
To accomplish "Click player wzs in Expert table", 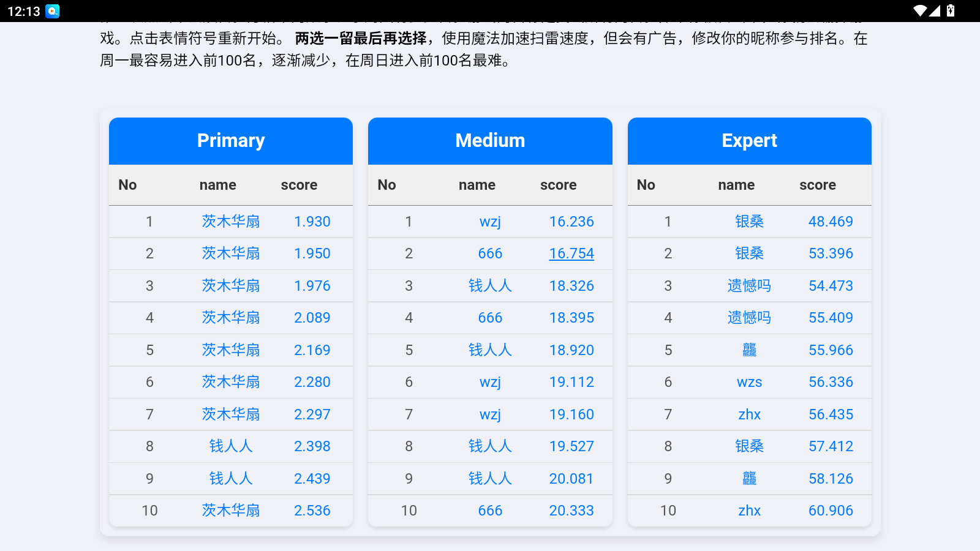I will [749, 382].
